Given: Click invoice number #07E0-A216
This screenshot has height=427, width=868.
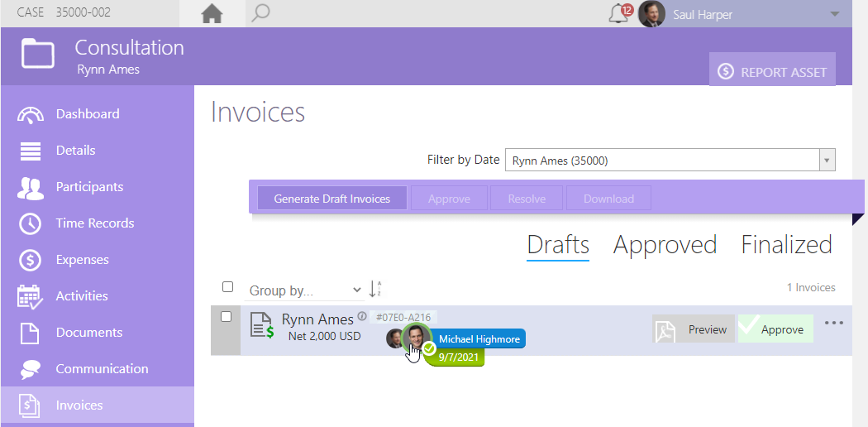Looking at the screenshot, I should coord(403,317).
